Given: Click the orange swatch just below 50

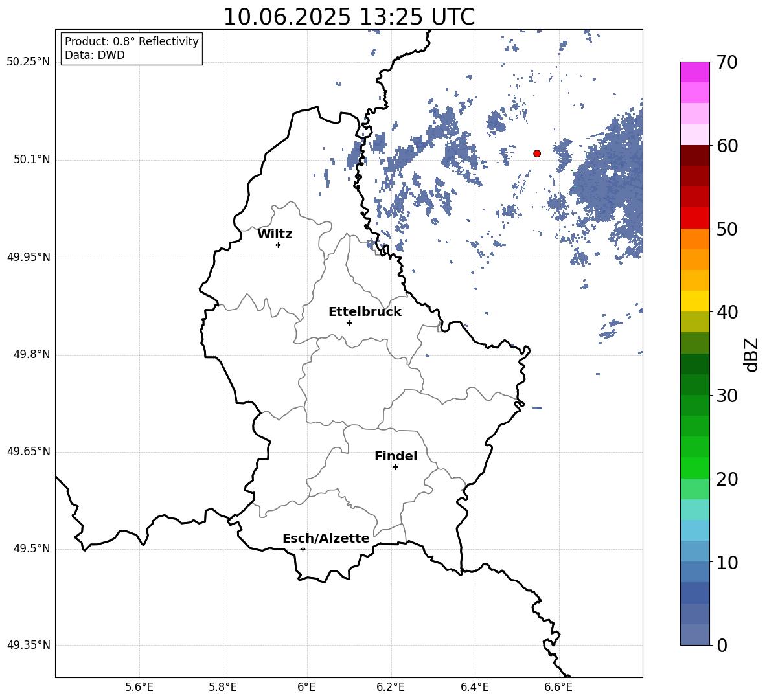Looking at the screenshot, I should pos(694,239).
